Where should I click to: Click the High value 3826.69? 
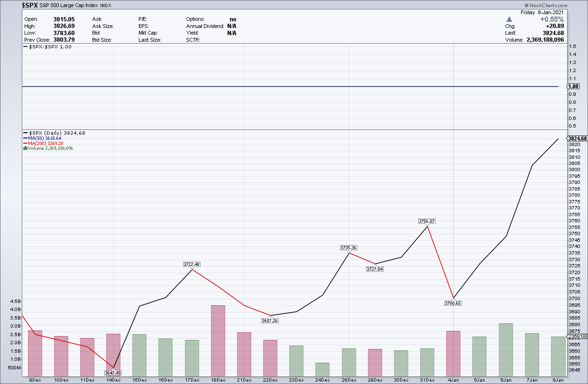64,26
